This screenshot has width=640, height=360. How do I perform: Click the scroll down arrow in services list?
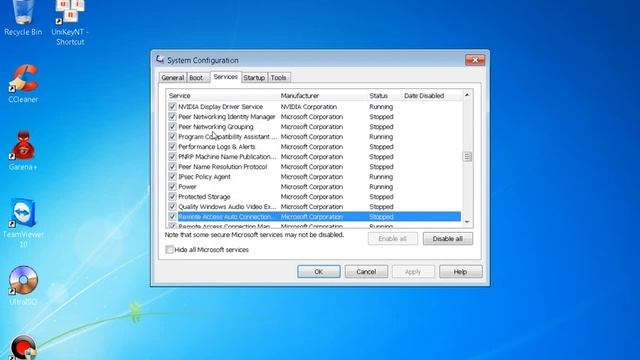point(467,222)
